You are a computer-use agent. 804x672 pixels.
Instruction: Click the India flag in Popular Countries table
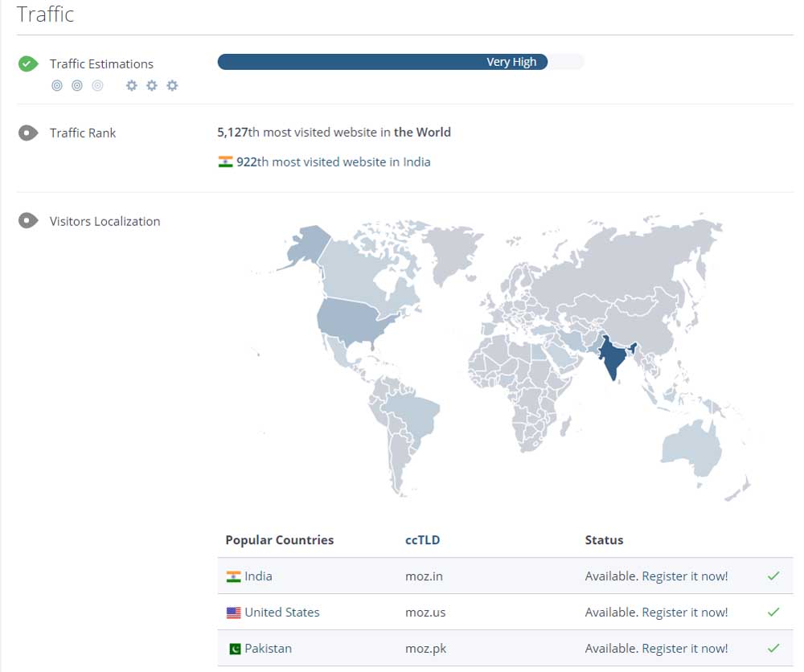[x=233, y=576]
